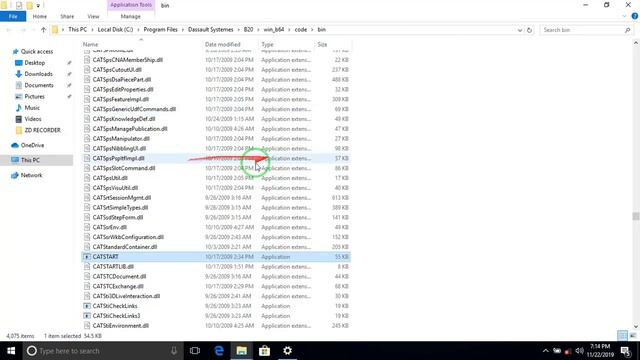
Task: Click the This PC breadcrumb segment
Action: pos(78,29)
